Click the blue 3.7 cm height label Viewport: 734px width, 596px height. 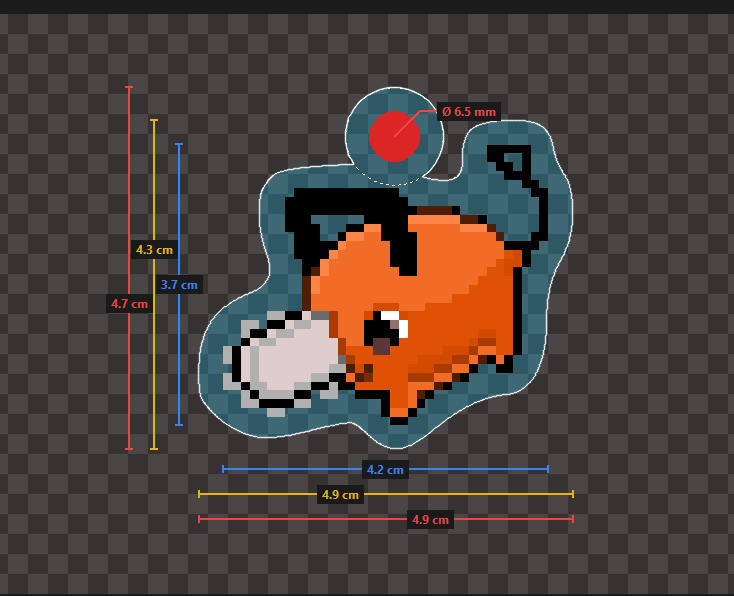pyautogui.click(x=179, y=284)
